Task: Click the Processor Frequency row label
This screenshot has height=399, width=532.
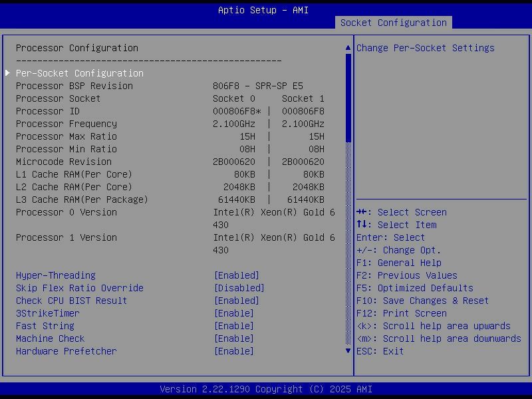Action: [66, 124]
